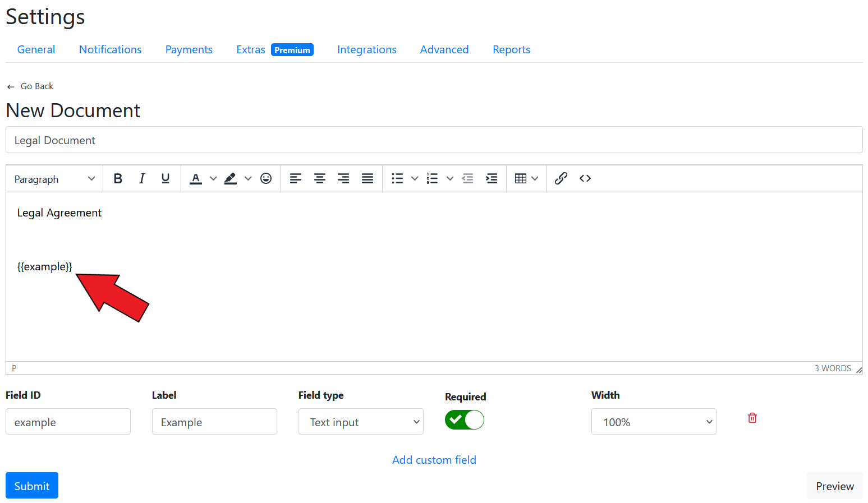
Task: Open the Width 100% dropdown
Action: click(654, 422)
